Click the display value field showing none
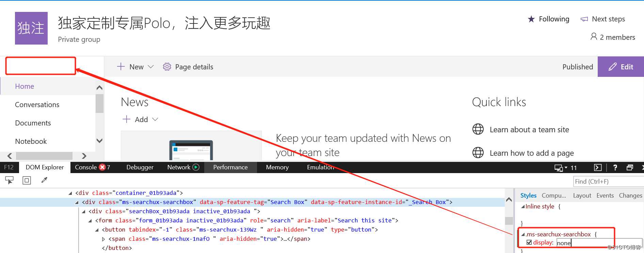Image resolution: width=644 pixels, height=253 pixels. [x=599, y=243]
